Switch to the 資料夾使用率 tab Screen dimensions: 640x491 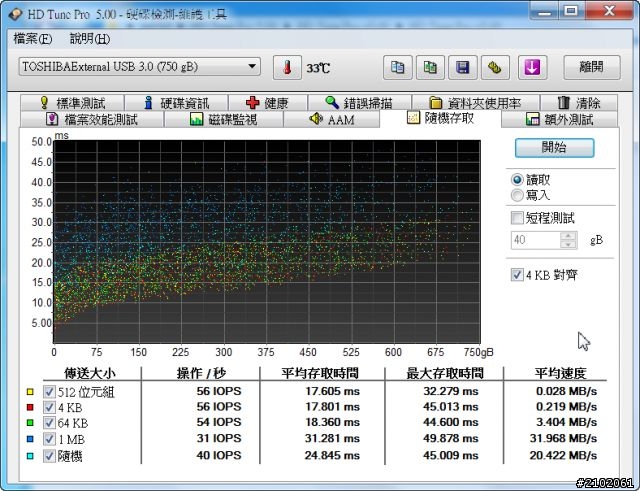(476, 103)
